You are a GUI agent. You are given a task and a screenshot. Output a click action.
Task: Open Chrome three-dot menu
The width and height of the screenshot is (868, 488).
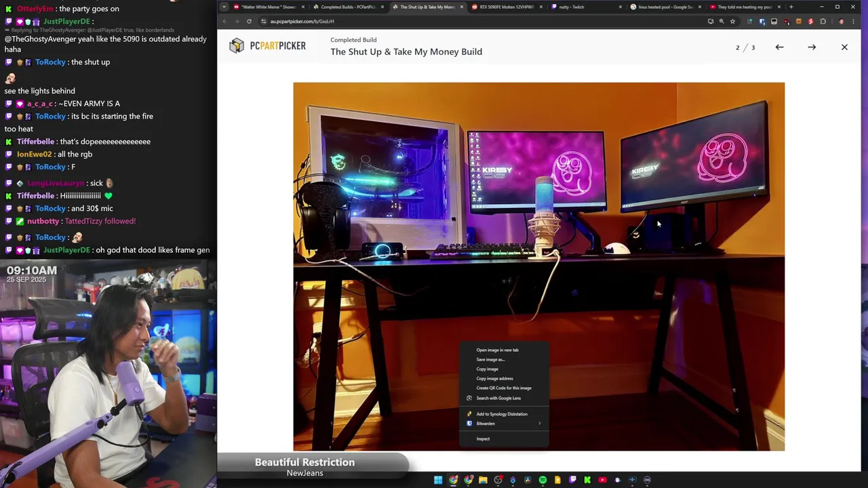[x=853, y=21]
